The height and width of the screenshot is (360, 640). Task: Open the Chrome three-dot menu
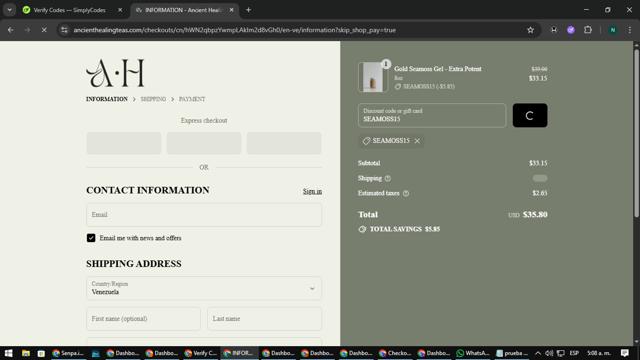click(630, 30)
